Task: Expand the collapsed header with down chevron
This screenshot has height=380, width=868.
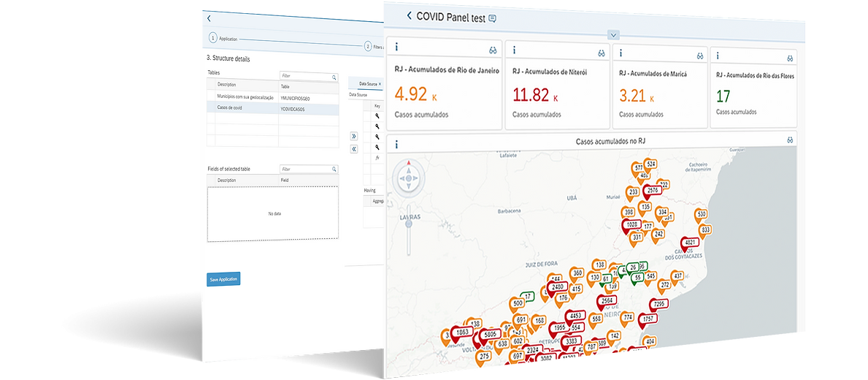Action: 613,35
